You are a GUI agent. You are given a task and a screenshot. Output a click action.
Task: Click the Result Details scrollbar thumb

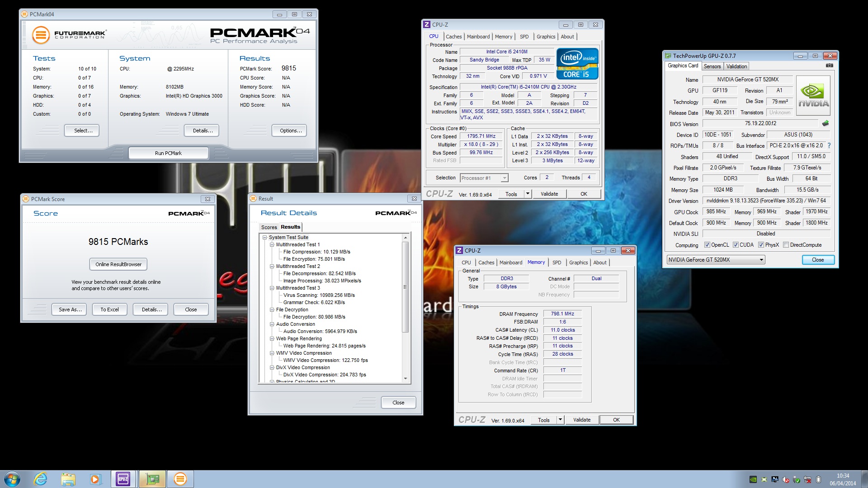(x=405, y=287)
